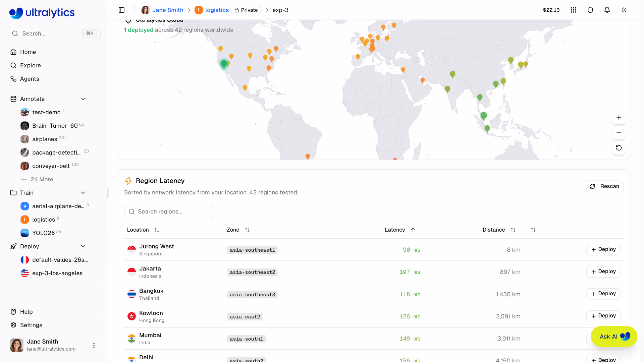Viewport: 644px width, 362px height.
Task: Click the exp-3 breadcrumb
Action: click(280, 10)
